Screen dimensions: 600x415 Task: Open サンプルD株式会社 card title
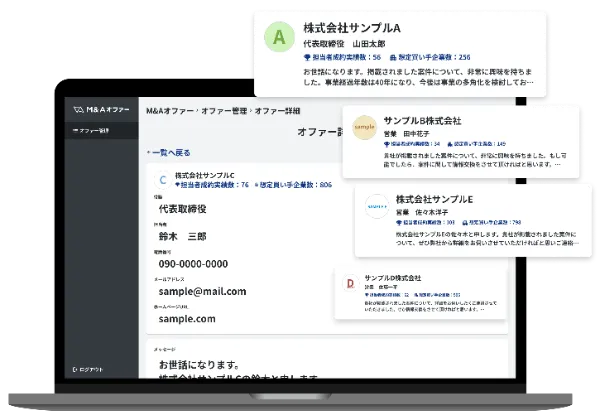coord(393,278)
